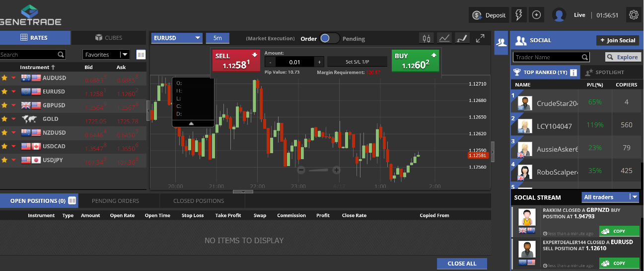Toggle GOLD favorite star
The width and height of the screenshot is (644, 271).
[4, 119]
